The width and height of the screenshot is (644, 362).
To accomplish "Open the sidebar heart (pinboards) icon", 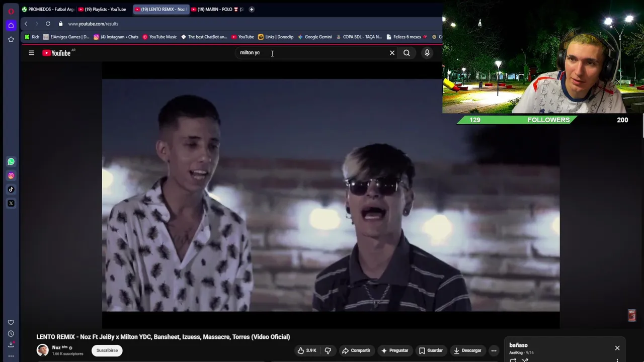I will click(11, 322).
